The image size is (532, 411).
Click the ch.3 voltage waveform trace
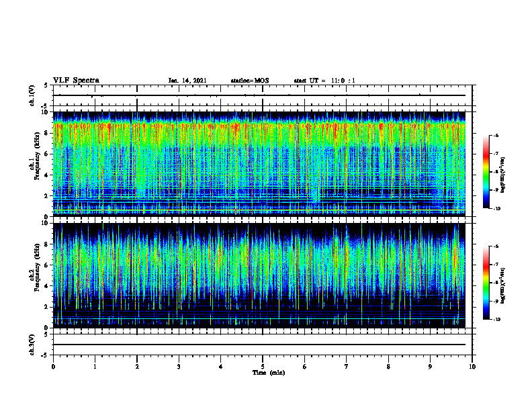(x=259, y=345)
